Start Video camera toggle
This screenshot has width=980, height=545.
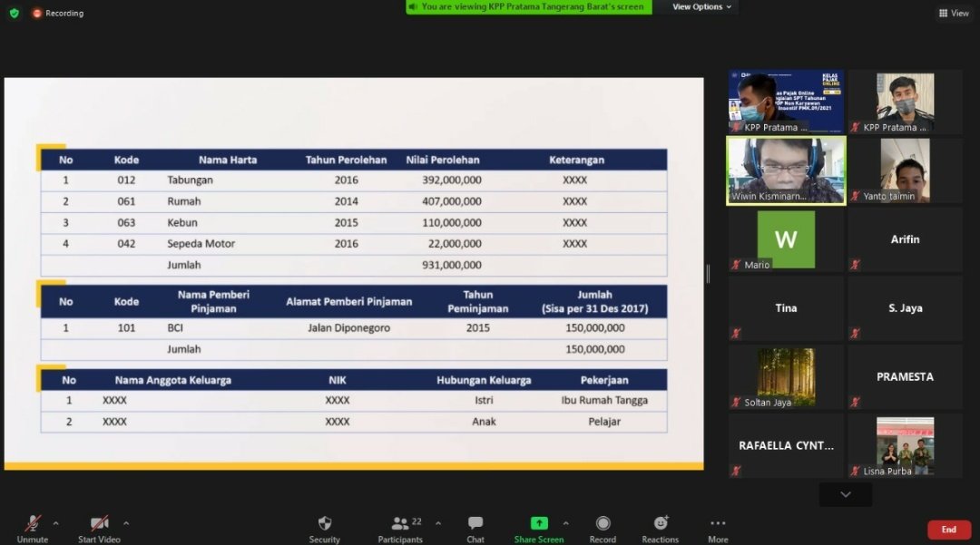tap(100, 524)
